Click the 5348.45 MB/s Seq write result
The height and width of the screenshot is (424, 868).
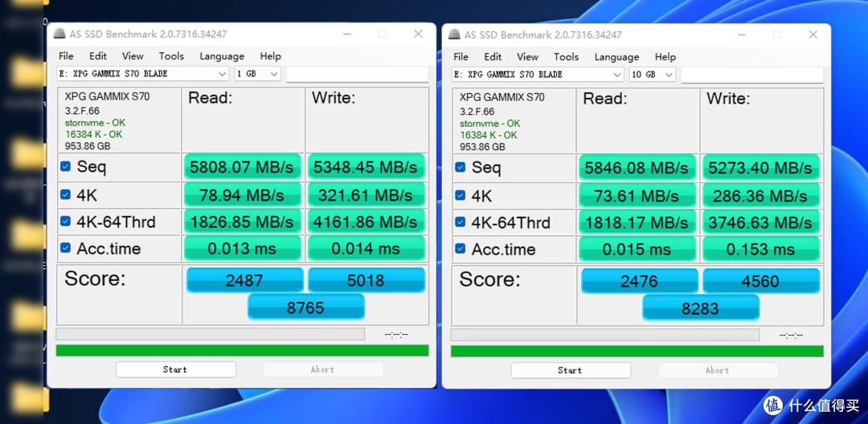(366, 166)
